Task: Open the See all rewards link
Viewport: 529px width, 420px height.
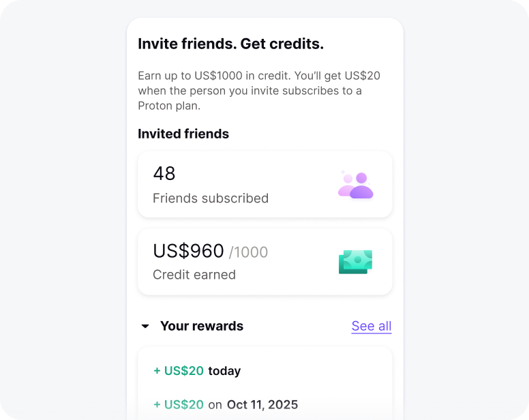Action: pos(372,326)
